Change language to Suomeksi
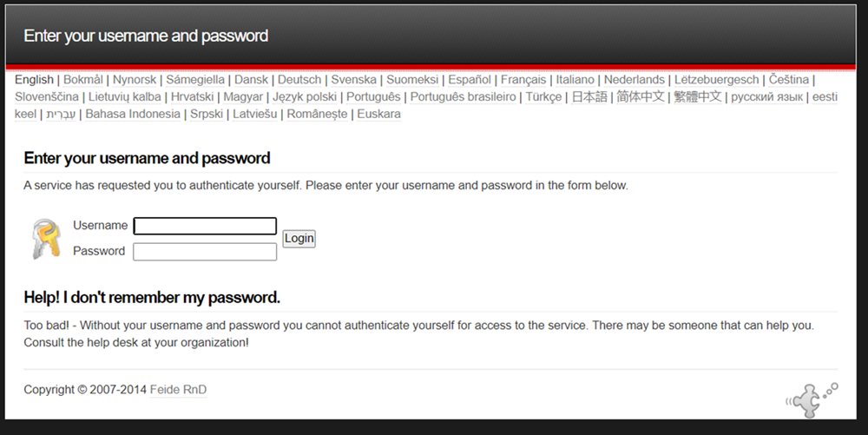Viewport: 868px width, 435px height. 411,80
